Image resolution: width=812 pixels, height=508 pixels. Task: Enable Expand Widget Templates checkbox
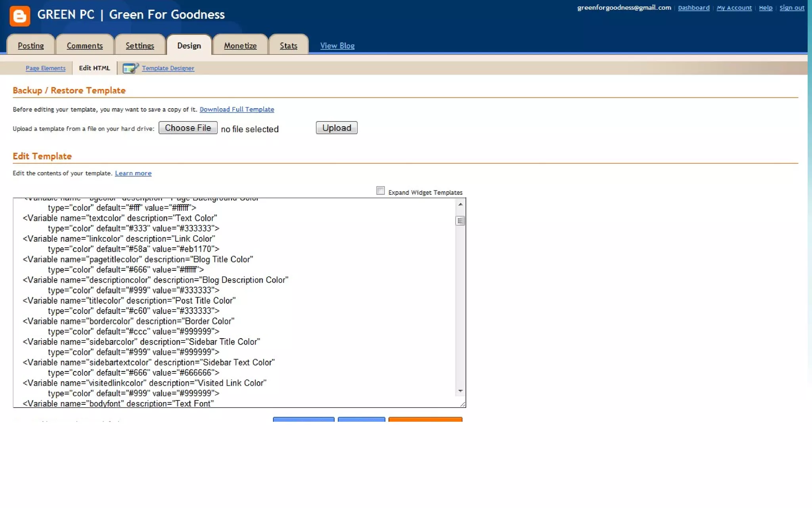[x=381, y=191]
